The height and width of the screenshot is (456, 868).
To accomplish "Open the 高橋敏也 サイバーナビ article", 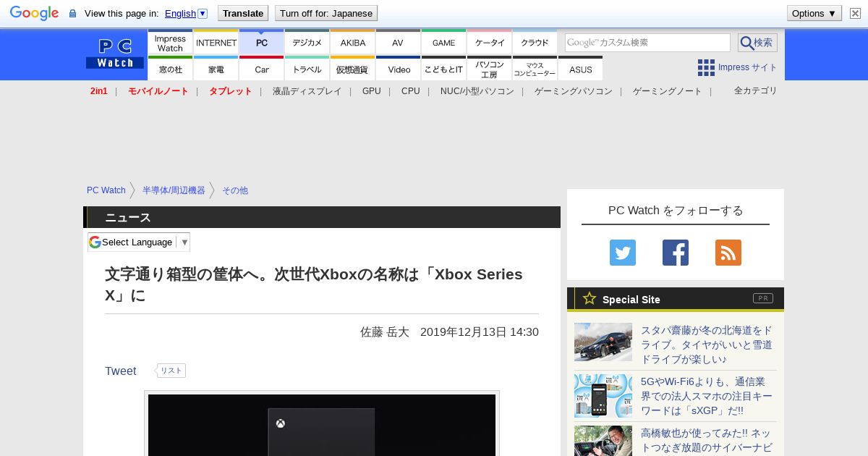I will click(707, 440).
